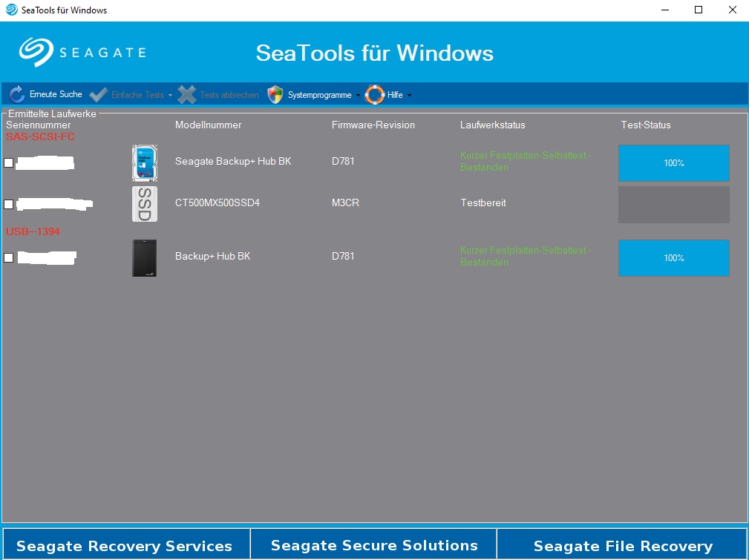Click the Ermittelte Laufwerke group title
Screen dimensions: 749x560
tap(52, 113)
